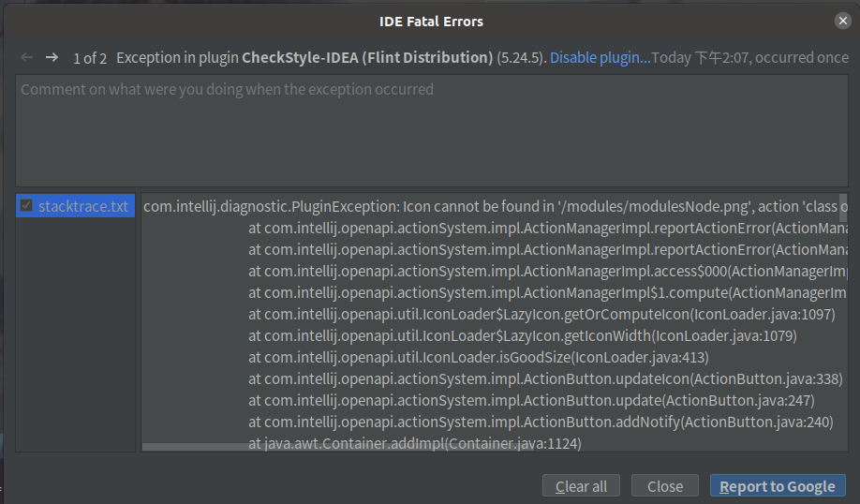Click the Container.addImpl stacktrace line
Screen dimensions: 860x504
pyautogui.click(x=415, y=443)
